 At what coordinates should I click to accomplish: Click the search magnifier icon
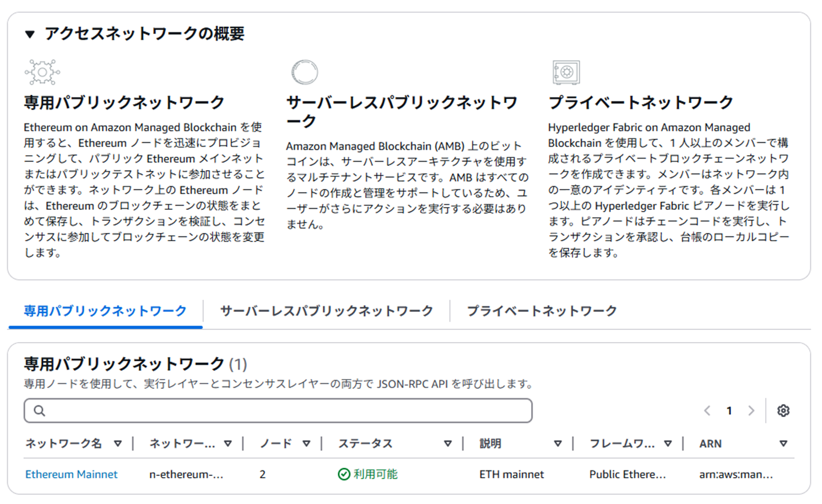pyautogui.click(x=39, y=411)
